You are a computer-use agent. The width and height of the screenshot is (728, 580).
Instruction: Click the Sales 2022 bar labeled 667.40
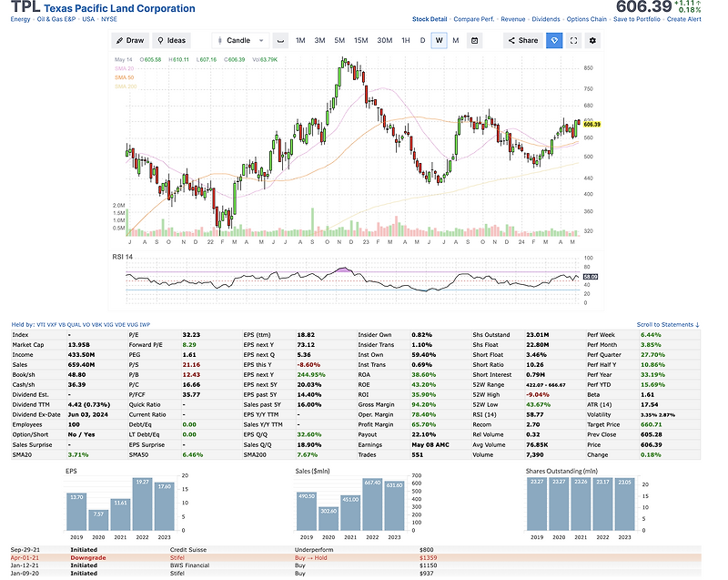point(372,504)
